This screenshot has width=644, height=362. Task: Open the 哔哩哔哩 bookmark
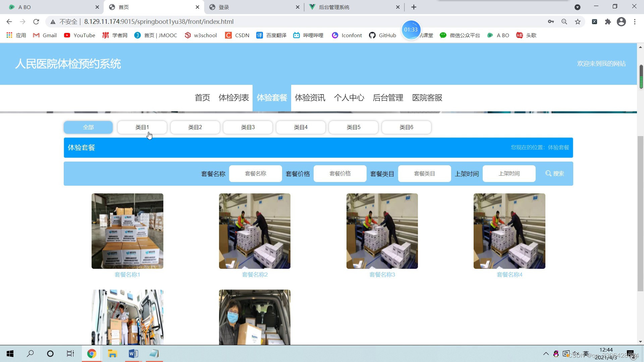tap(308, 35)
